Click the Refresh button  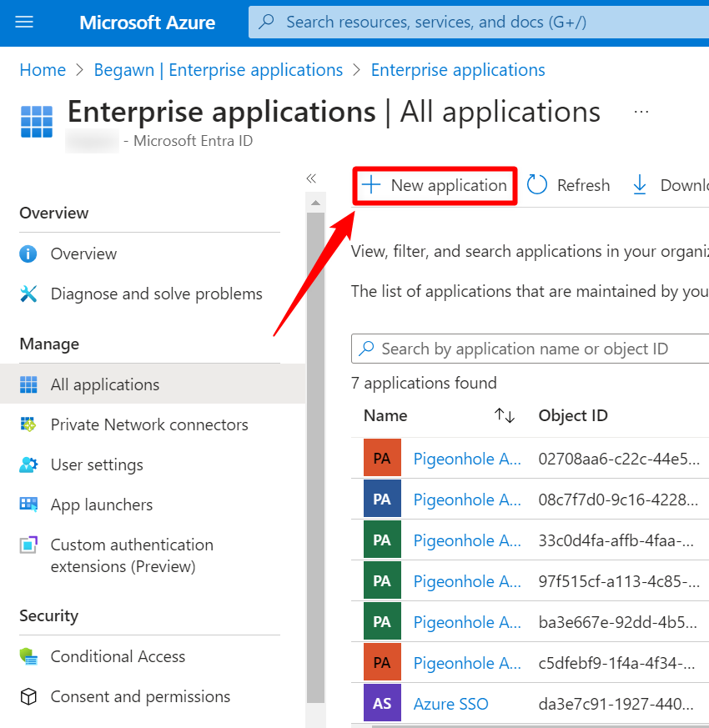(569, 185)
